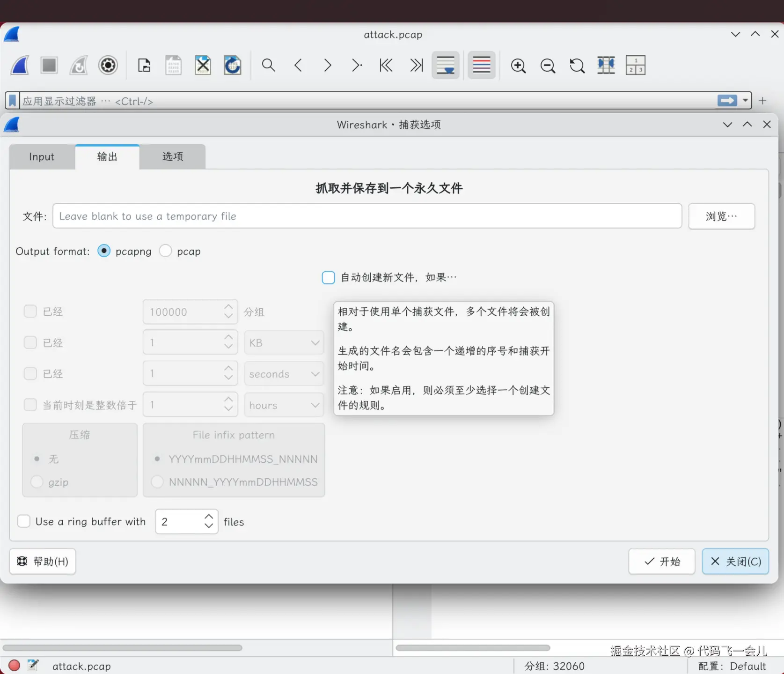
Task: Click the red capture status indicator
Action: (x=14, y=666)
